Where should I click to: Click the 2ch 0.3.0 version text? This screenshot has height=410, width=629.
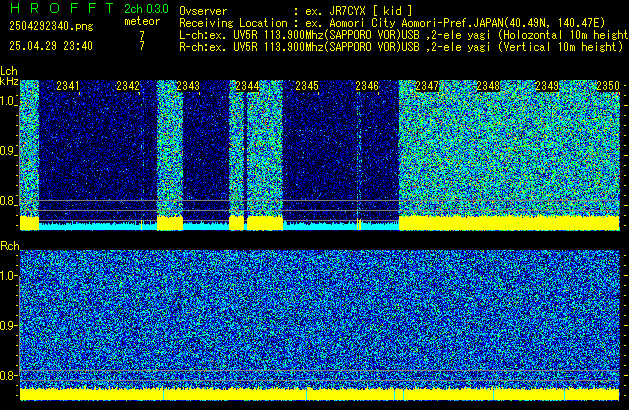pos(146,9)
